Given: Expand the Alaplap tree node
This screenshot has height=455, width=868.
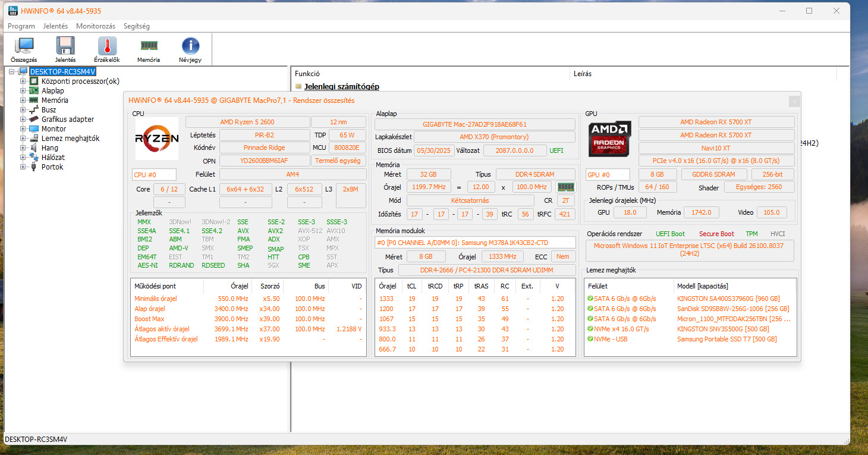Looking at the screenshot, I should 23,91.
